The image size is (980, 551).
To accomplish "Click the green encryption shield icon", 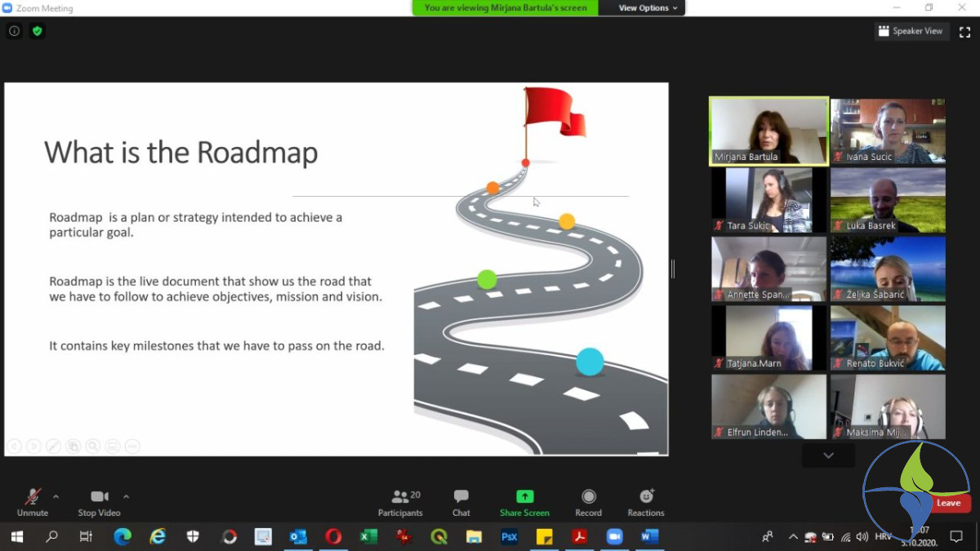I will 37,31.
